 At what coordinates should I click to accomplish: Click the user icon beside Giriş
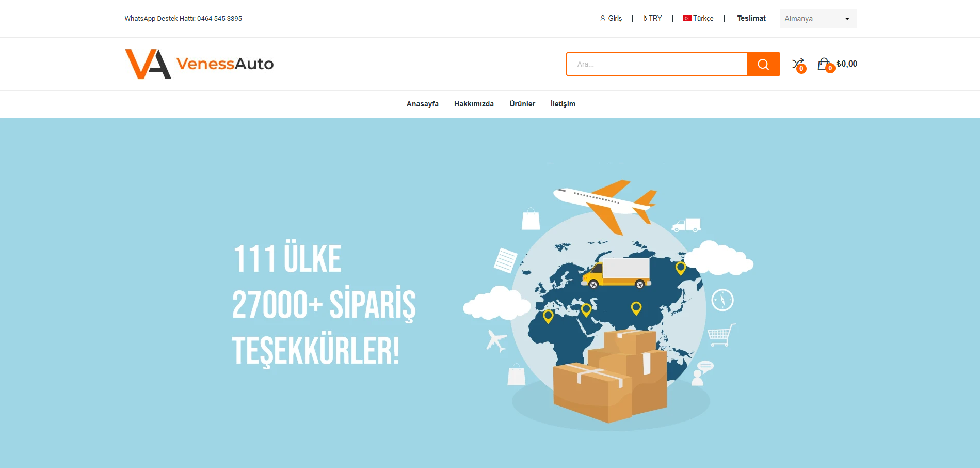[x=602, y=18]
